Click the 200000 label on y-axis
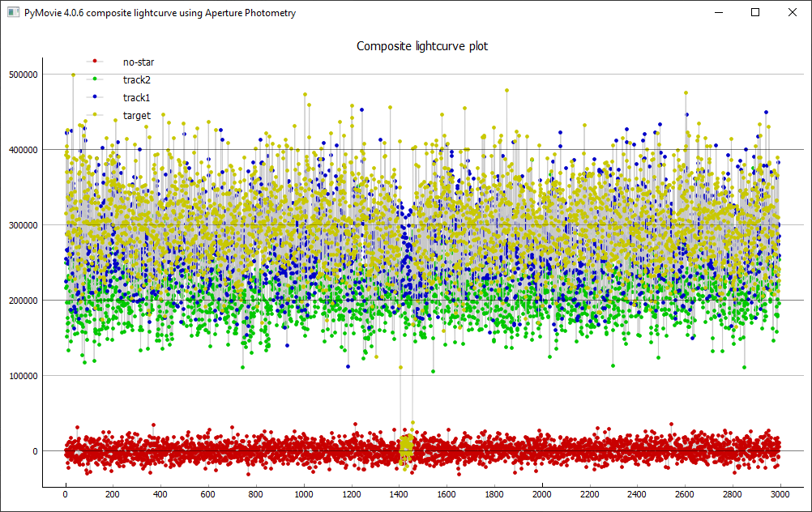Viewport: 812px width, 512px height. [x=22, y=301]
